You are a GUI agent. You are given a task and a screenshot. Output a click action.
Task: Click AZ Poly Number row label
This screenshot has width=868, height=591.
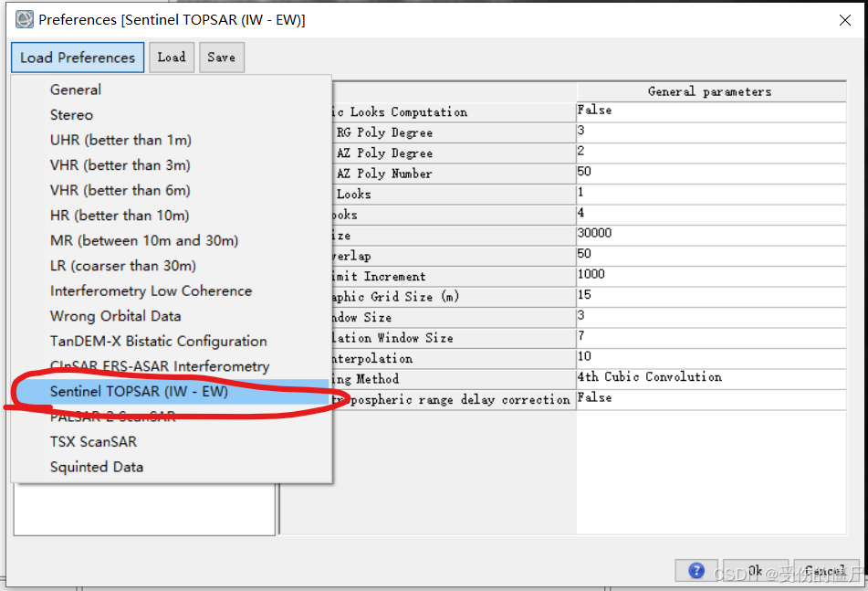point(384,174)
